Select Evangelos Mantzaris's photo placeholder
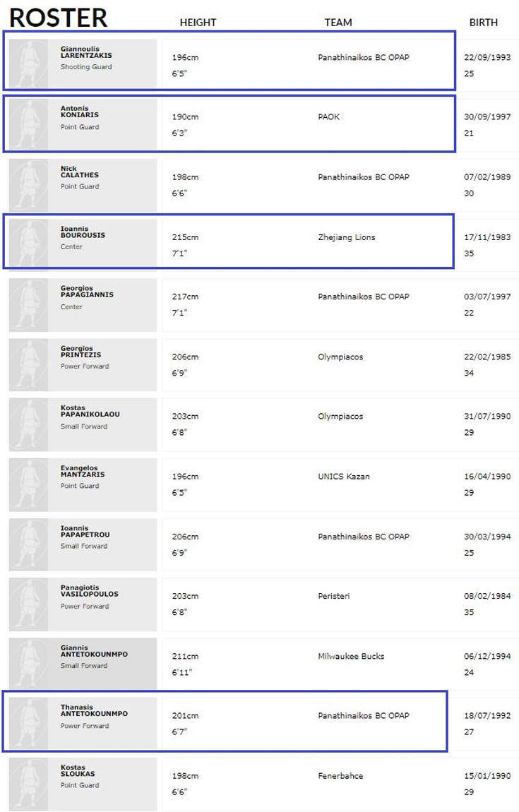This screenshot has width=519, height=812. click(x=28, y=484)
